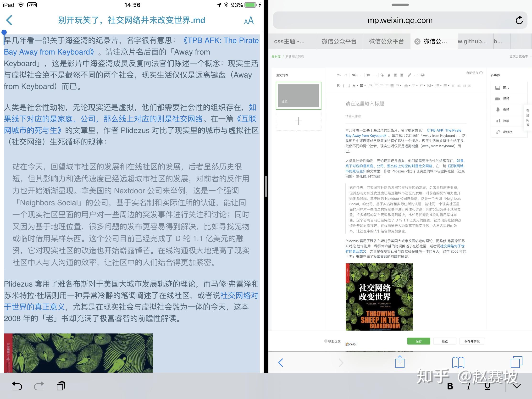Select the article cover thumbnail labeled 标题
Screen dimensions: 532x399
pyautogui.click(x=299, y=96)
